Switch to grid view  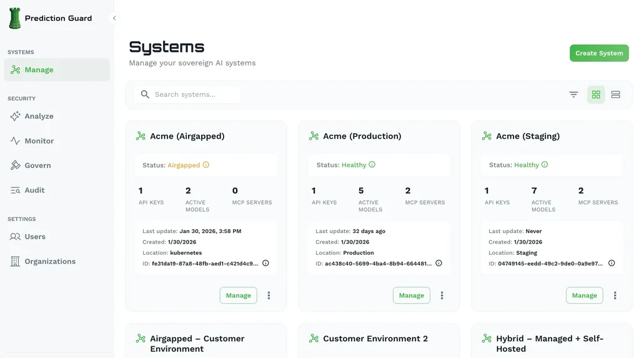click(x=596, y=94)
